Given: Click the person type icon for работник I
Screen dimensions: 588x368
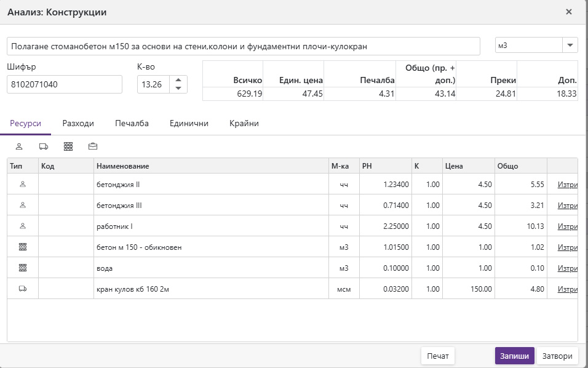Looking at the screenshot, I should (23, 226).
